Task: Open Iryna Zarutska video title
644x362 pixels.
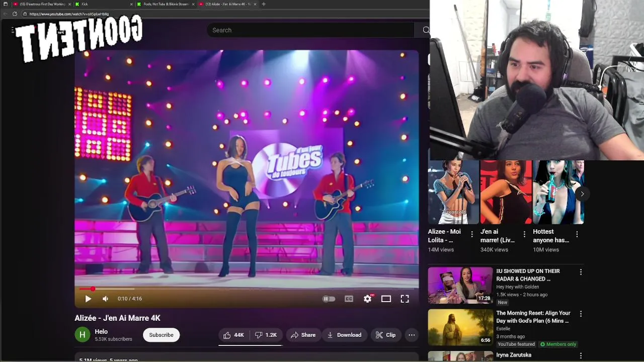Action: pos(514,355)
